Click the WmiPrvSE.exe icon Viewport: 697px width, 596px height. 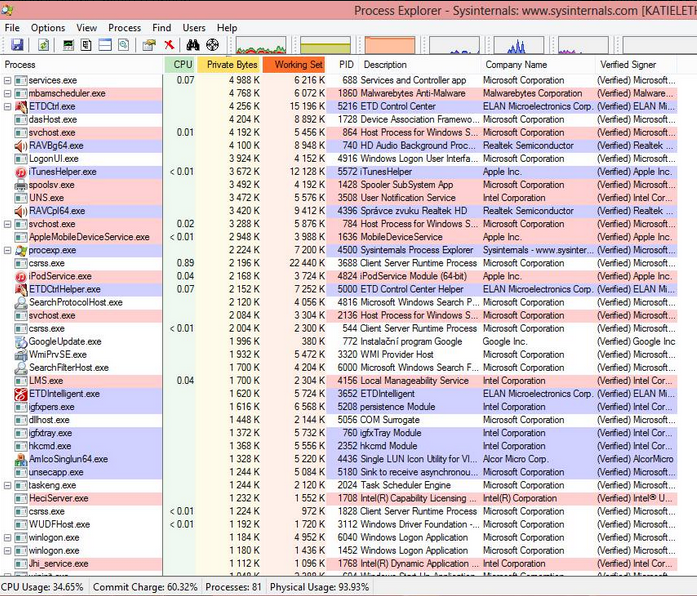click(21, 355)
